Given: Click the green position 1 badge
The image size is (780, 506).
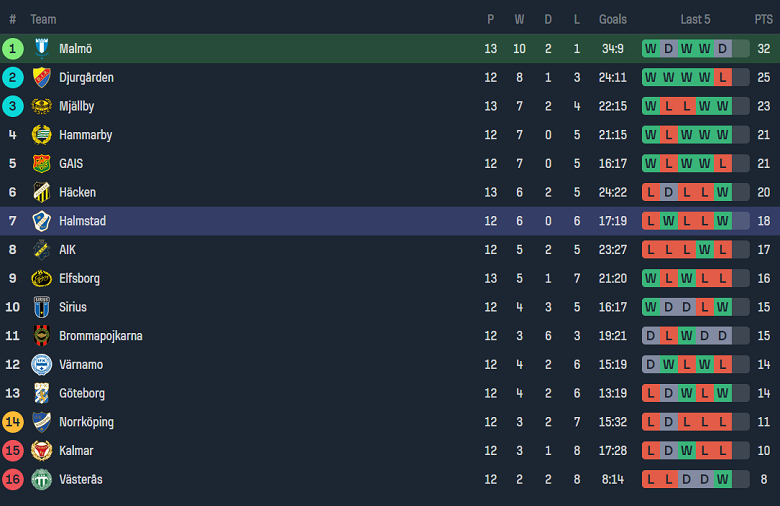Looking at the screenshot, I should [12, 49].
